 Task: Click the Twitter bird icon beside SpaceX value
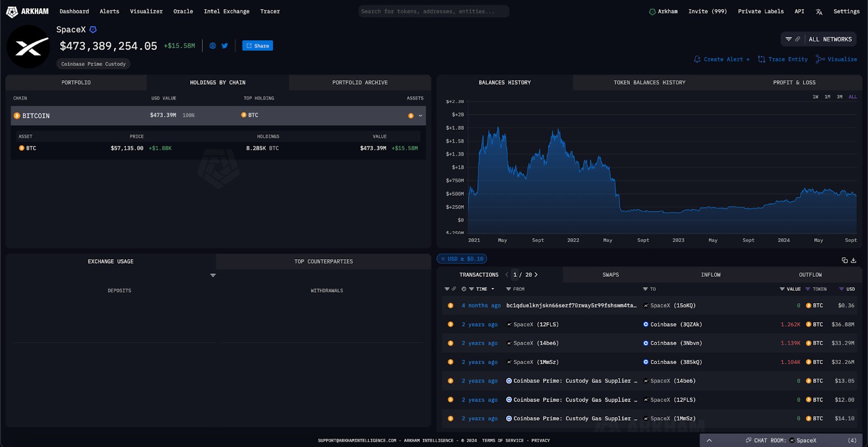(x=225, y=46)
